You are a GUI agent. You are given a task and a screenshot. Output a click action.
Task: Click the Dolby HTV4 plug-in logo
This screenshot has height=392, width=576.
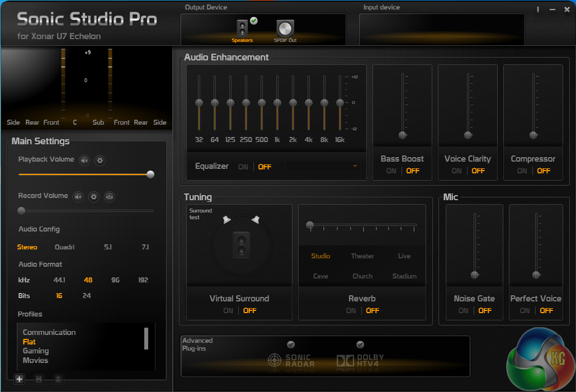pyautogui.click(x=361, y=361)
